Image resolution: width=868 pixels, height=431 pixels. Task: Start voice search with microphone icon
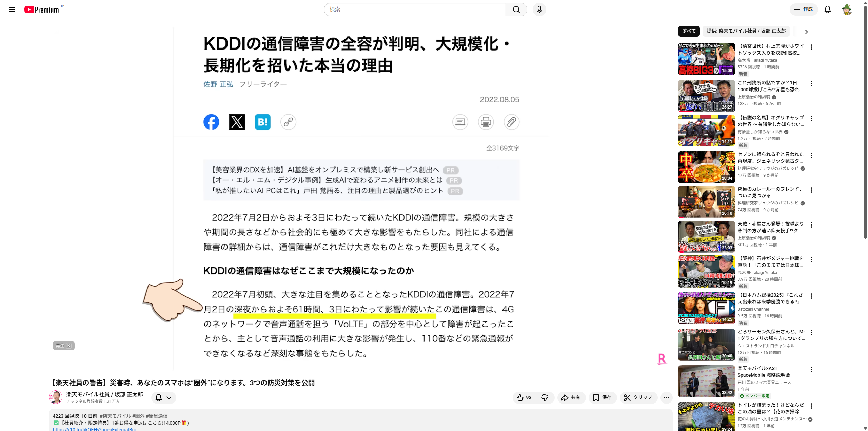point(539,9)
